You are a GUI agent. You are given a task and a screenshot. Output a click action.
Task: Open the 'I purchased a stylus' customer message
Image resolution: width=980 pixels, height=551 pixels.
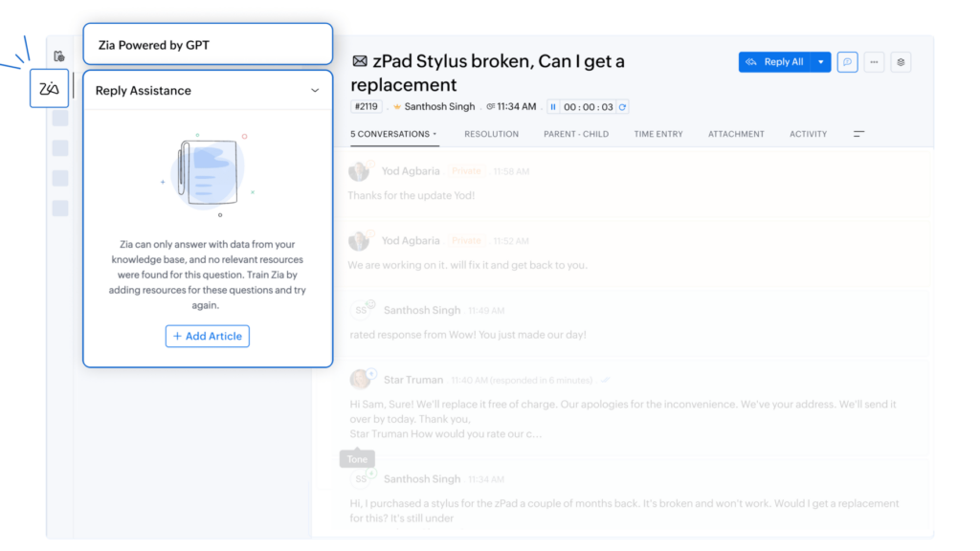point(624,511)
